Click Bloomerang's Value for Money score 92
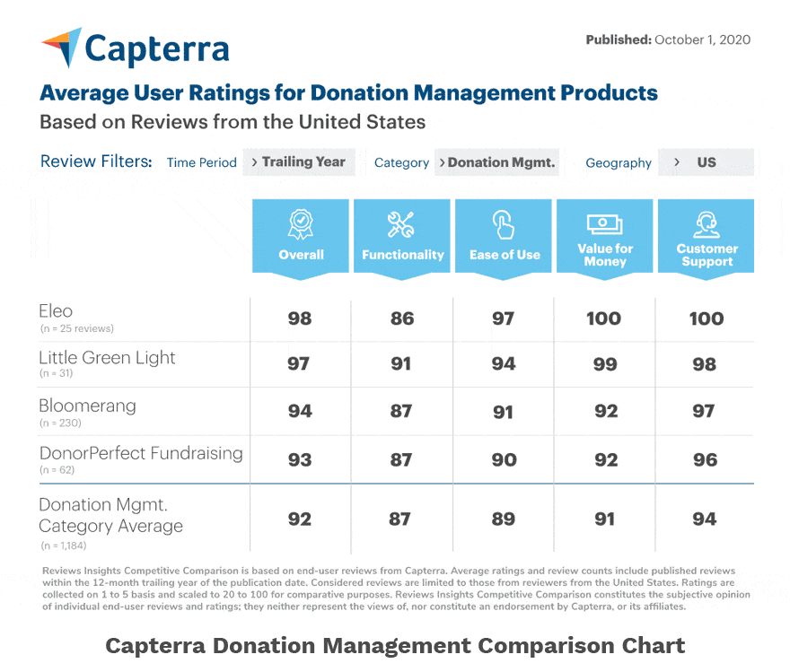This screenshot has height=672, width=790. point(606,411)
